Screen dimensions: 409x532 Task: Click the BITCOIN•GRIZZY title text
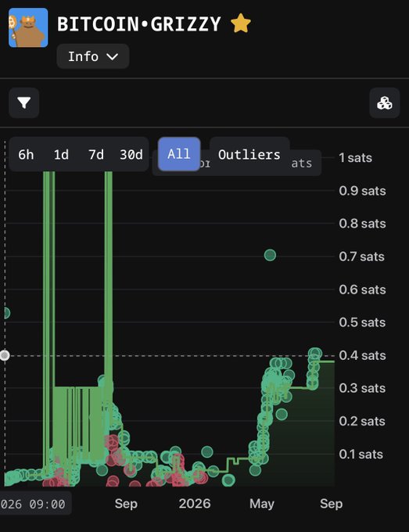click(139, 24)
